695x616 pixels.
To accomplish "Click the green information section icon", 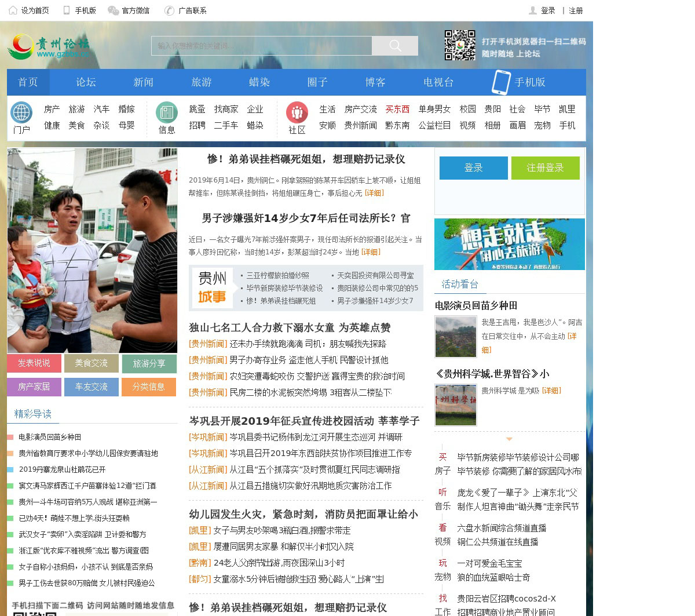I will [167, 112].
